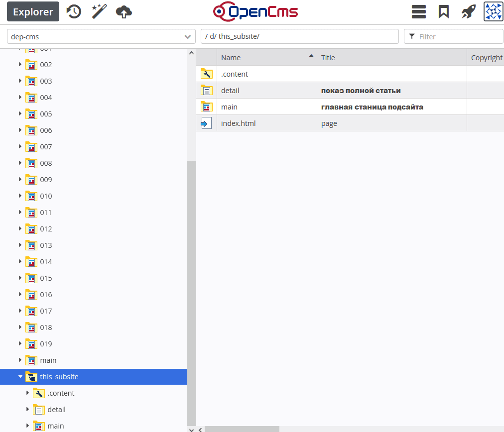The image size is (504, 432).
Task: Open the detail entry in the file list
Action: pos(230,90)
